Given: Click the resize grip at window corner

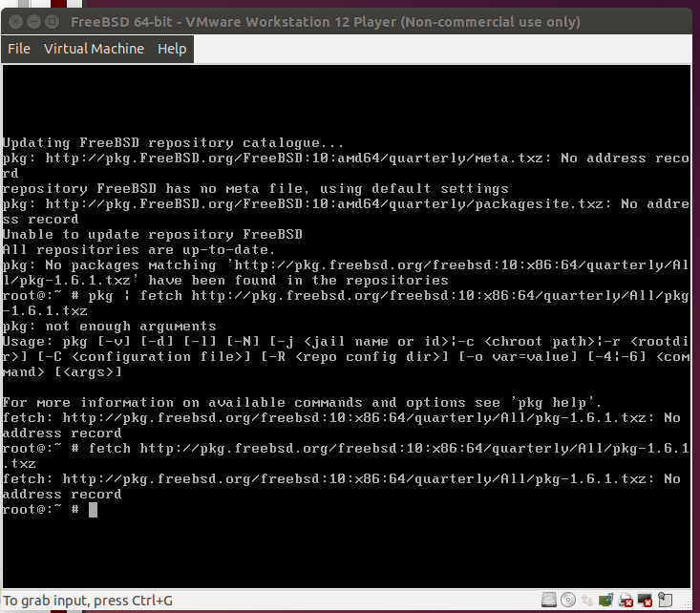Looking at the screenshot, I should (687, 606).
